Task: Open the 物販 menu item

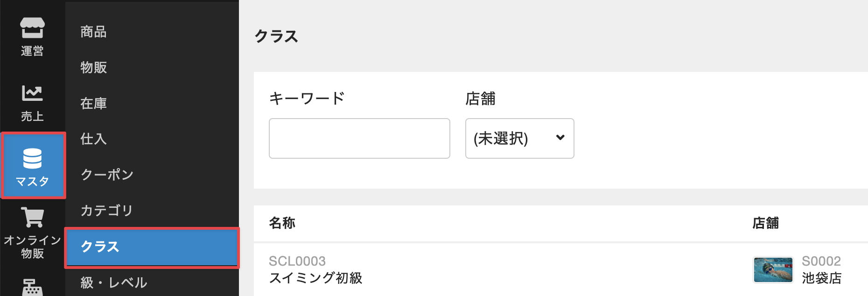Action: click(93, 67)
